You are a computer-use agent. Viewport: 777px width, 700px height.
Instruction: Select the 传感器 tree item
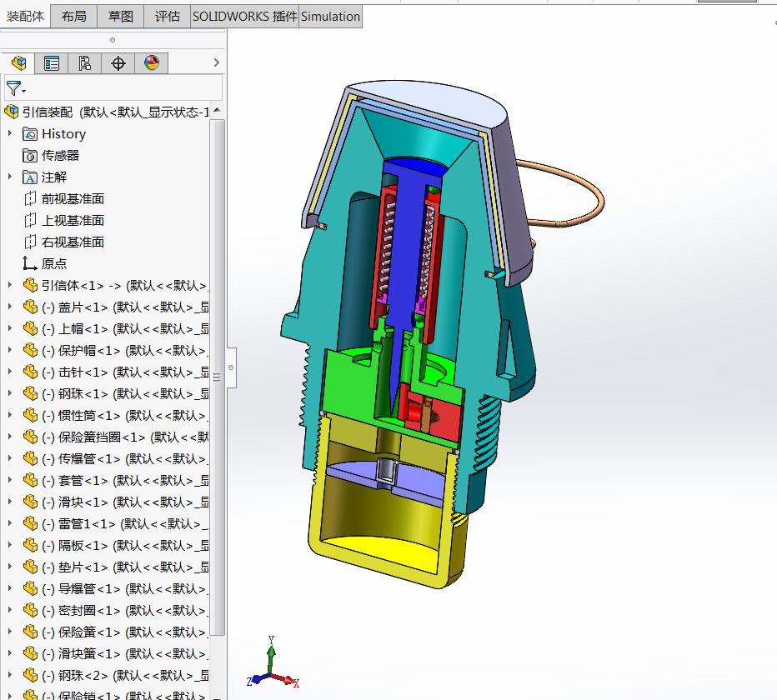tap(61, 156)
